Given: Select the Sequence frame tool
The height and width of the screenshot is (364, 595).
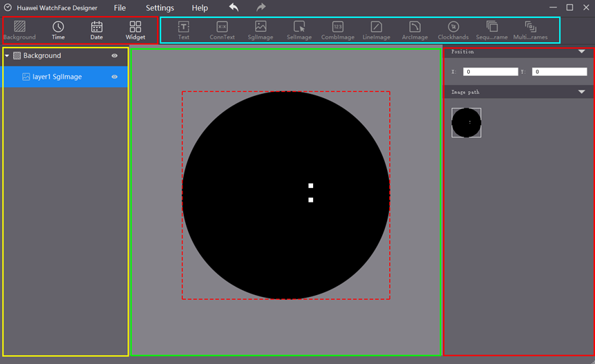Looking at the screenshot, I should pos(492,30).
